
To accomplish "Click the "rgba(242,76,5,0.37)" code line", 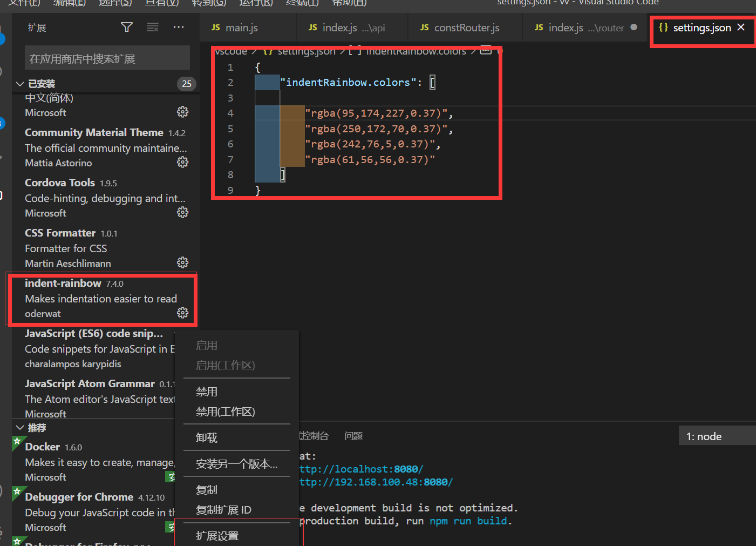I will pyautogui.click(x=373, y=144).
